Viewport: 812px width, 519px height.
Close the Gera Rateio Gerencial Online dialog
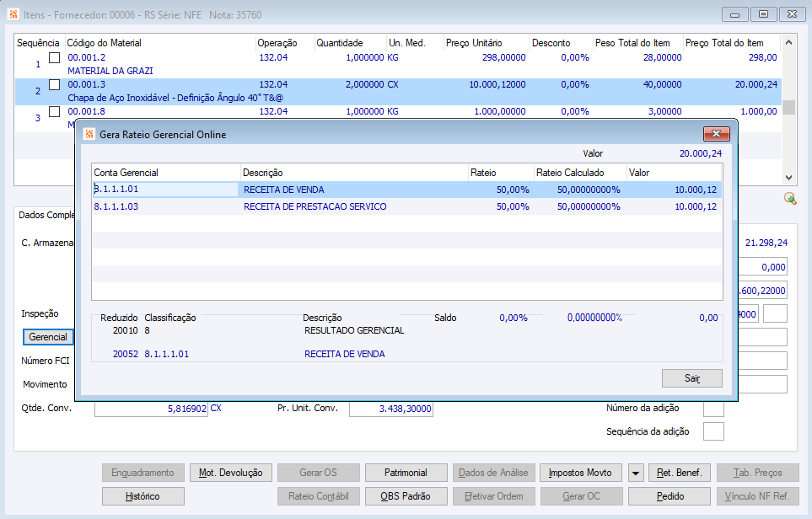(x=715, y=134)
